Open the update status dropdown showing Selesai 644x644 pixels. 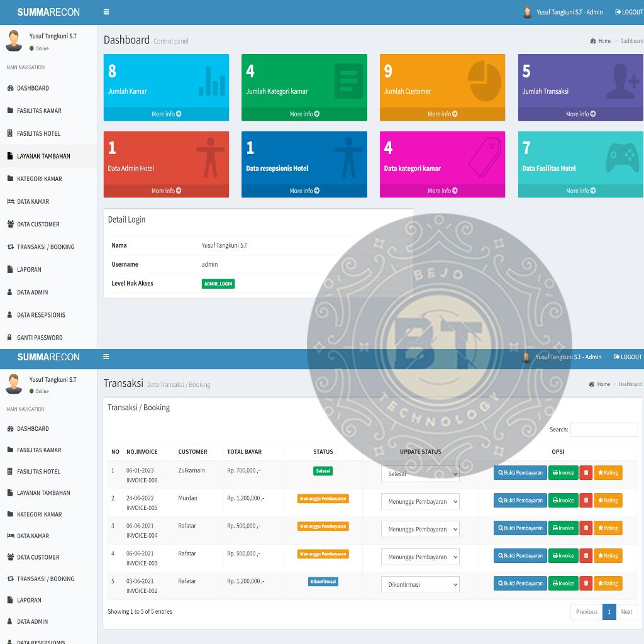click(420, 474)
